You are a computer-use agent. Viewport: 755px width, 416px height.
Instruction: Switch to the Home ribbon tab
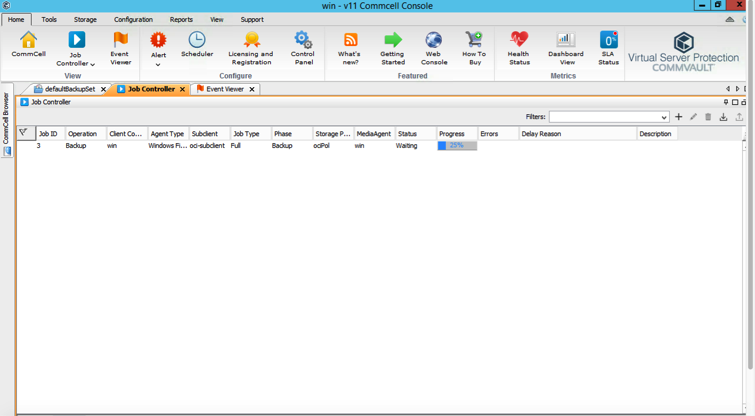point(16,20)
